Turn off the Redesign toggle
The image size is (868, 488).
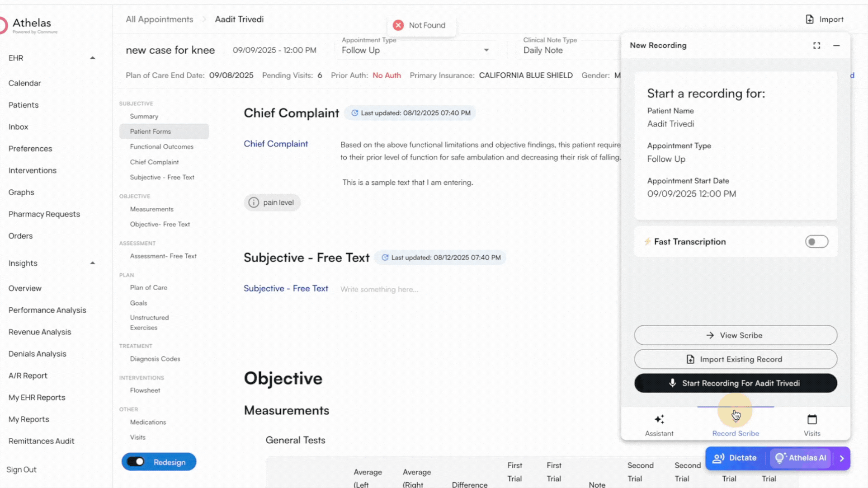tap(136, 462)
